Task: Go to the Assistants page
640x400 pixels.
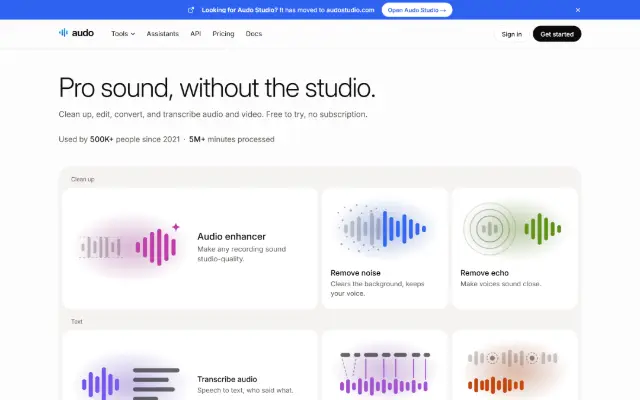Action: tap(162, 34)
